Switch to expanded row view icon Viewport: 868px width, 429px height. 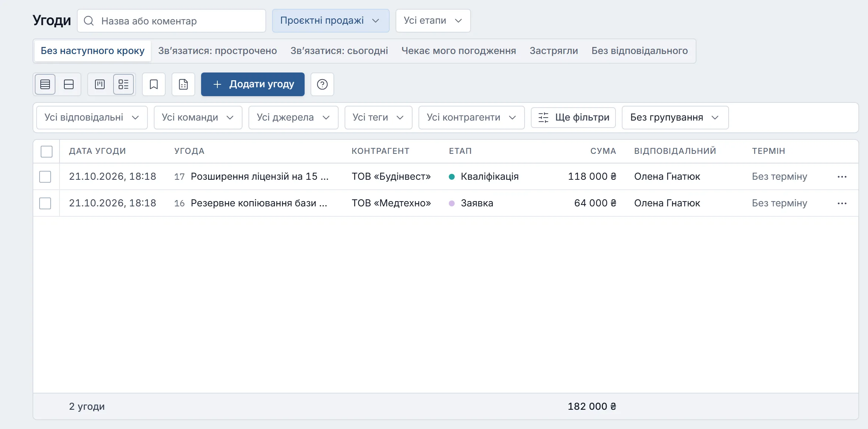point(69,84)
